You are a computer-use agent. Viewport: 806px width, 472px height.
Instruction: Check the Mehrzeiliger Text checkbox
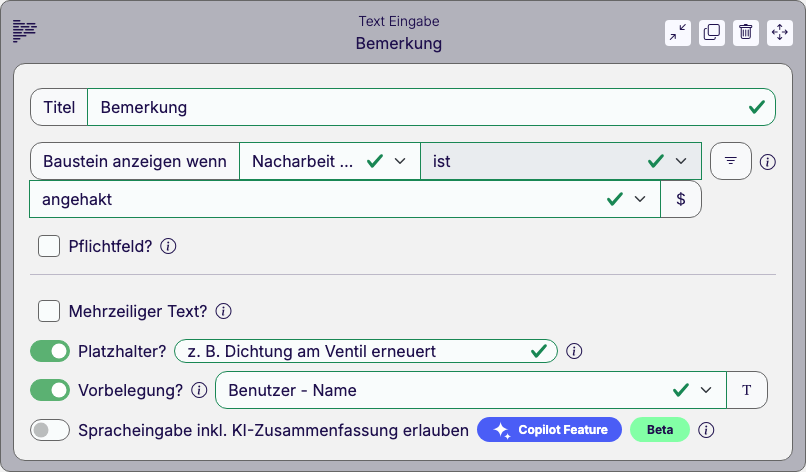click(x=49, y=311)
